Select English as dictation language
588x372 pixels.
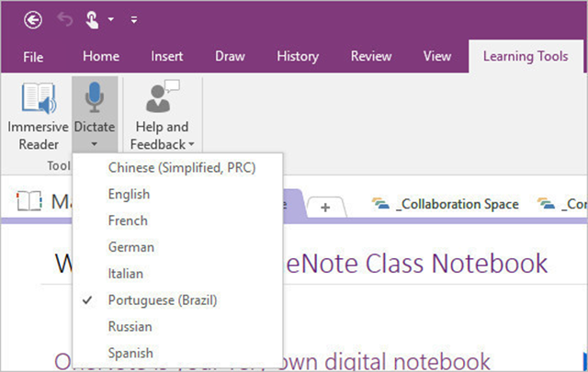tap(177, 194)
